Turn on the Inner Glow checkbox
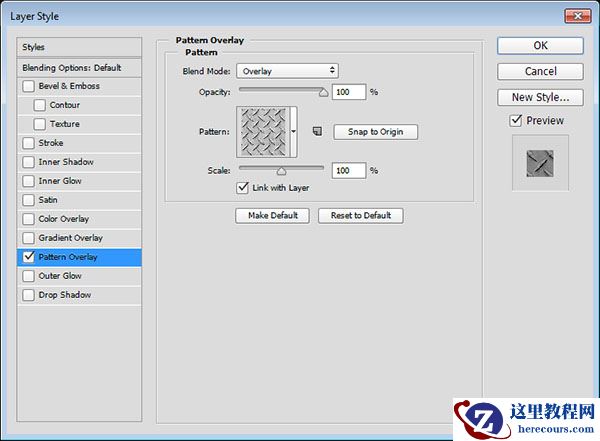Screen dimensions: 600x441 [28, 181]
